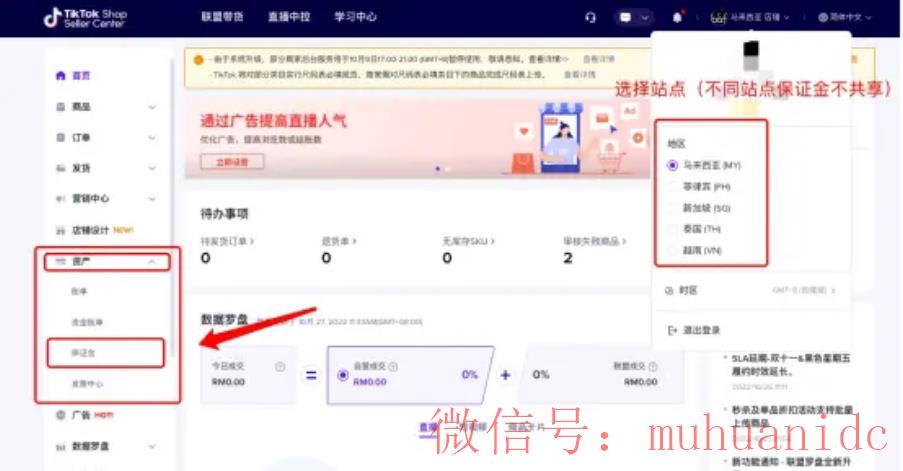Open 审核失败商品 to-do link

tap(594, 241)
